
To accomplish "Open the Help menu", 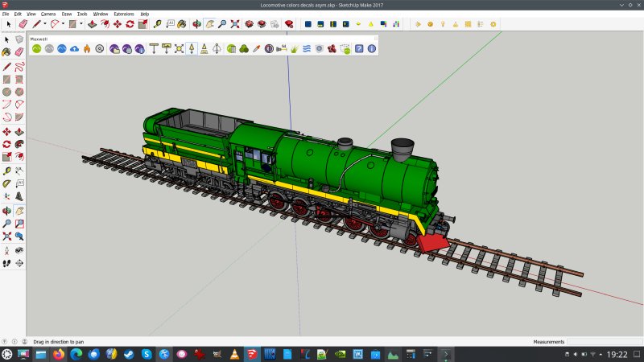I will [x=145, y=14].
